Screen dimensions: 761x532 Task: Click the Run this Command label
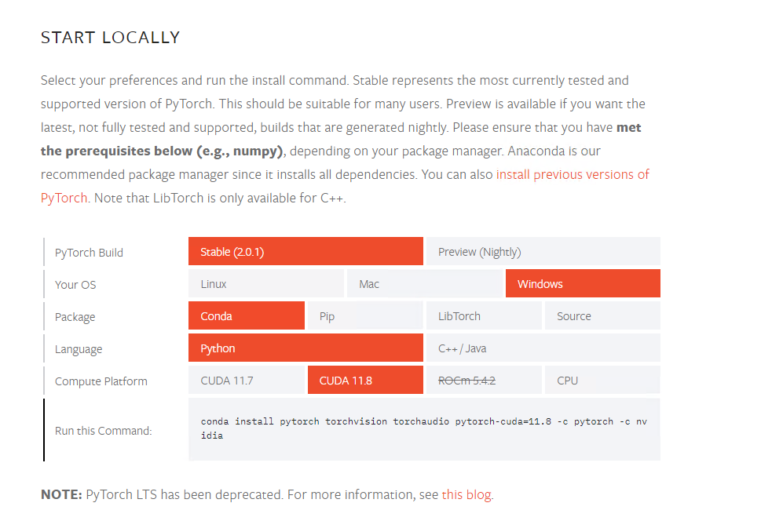[x=104, y=431]
